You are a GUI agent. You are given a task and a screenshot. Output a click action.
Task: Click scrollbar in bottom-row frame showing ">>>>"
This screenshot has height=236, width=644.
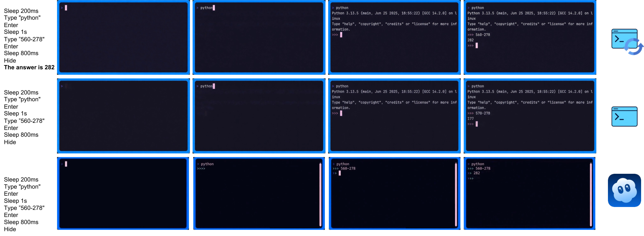(320, 195)
